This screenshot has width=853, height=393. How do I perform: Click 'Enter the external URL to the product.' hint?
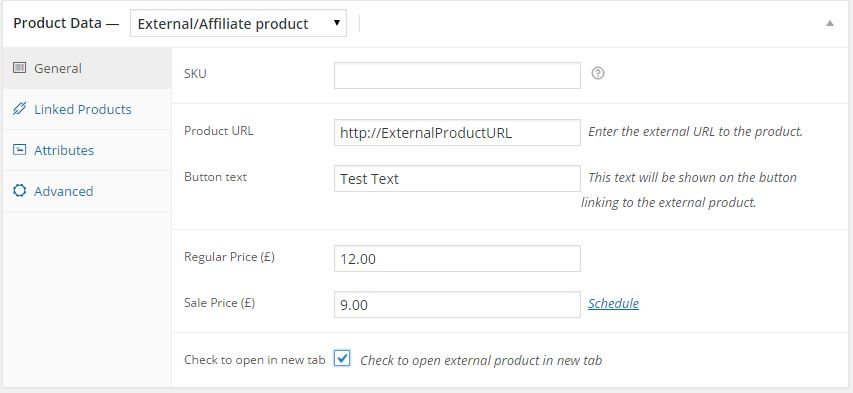[695, 132]
